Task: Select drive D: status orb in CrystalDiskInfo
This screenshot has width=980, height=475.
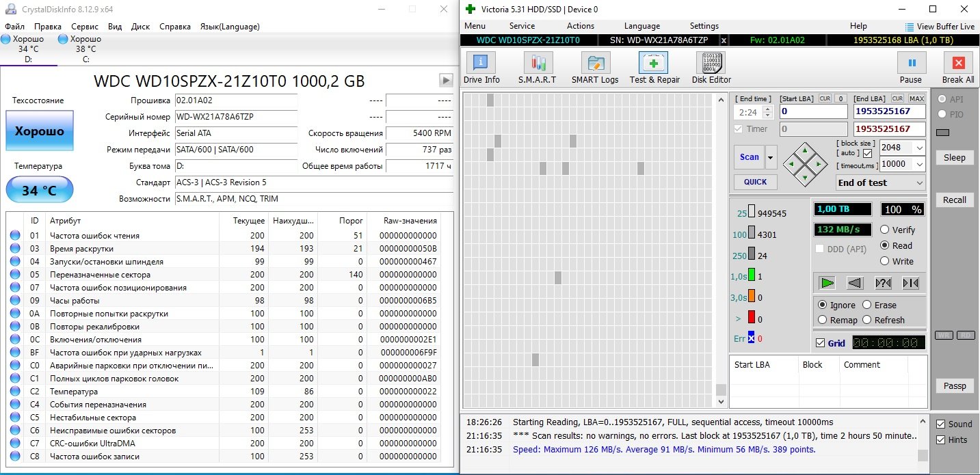Action: click(x=6, y=39)
